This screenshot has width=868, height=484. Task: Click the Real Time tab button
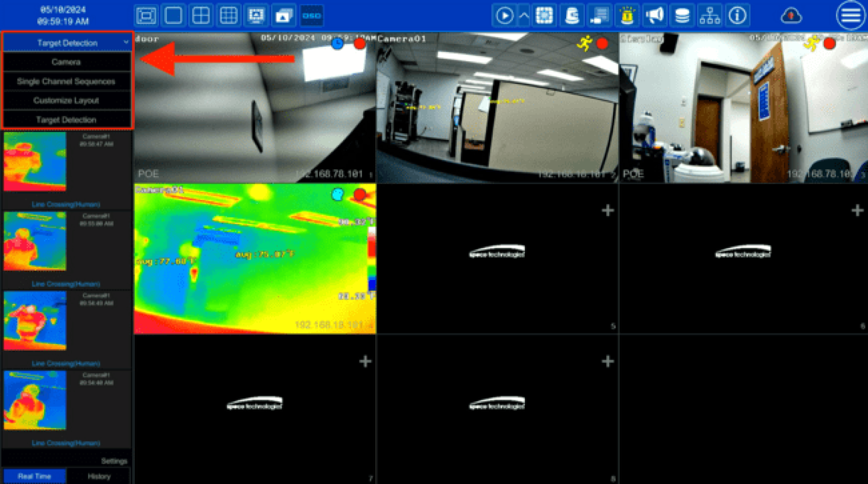[35, 476]
